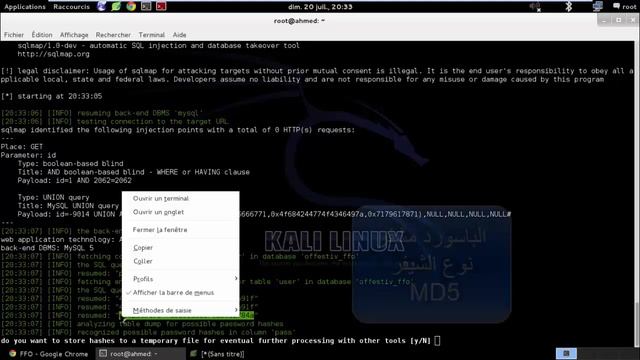Open the Terminal menu
Image resolution: width=640 pixels, height=360 pixels.
[x=151, y=35]
